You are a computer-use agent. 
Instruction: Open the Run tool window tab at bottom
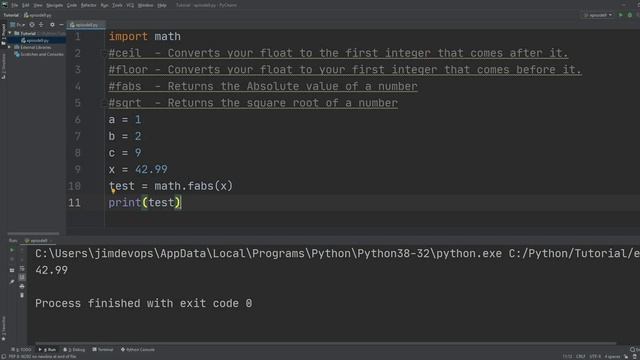click(x=47, y=350)
